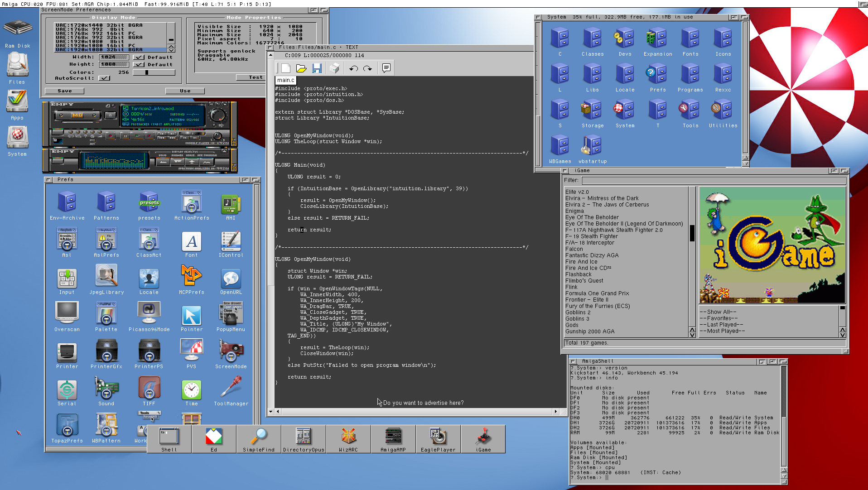
Task: Open the Palette preferences icon
Action: tap(106, 317)
